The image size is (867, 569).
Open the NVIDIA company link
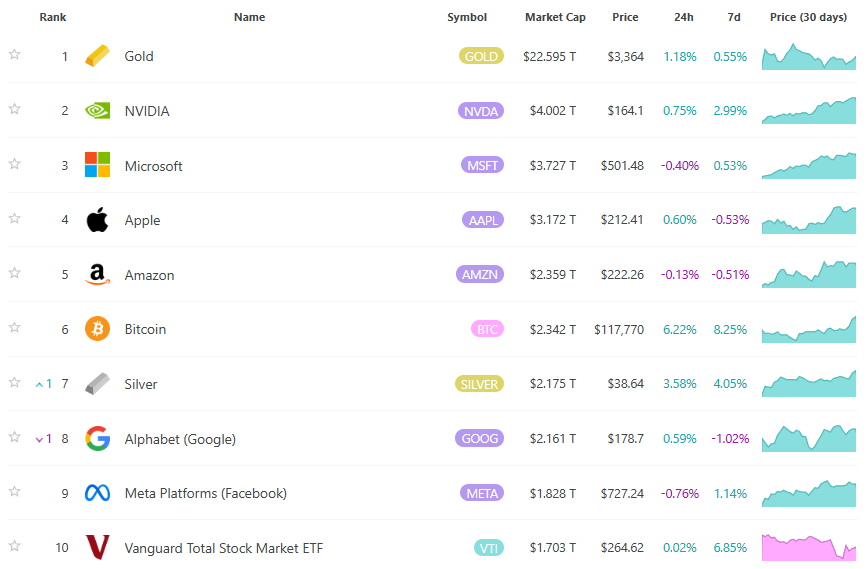[x=147, y=111]
